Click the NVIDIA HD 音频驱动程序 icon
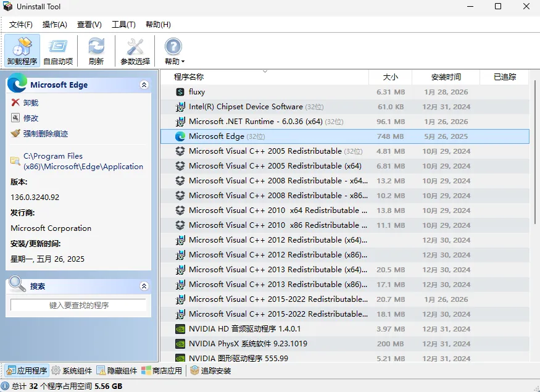 point(180,329)
